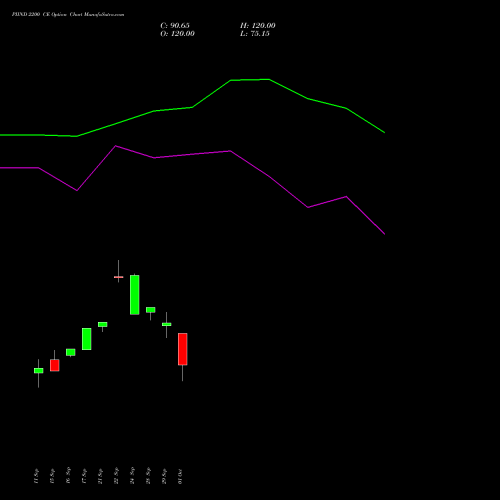This screenshot has width=500, height=500.
Task: Click the '24 Sep' date label on the axis
Action: tap(132, 476)
